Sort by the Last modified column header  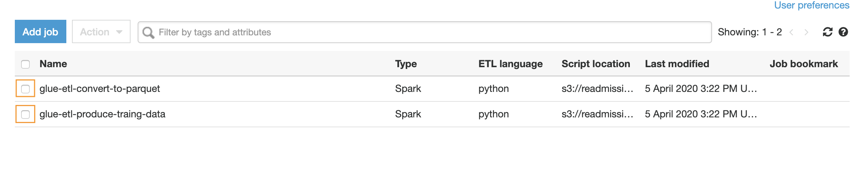point(677,64)
